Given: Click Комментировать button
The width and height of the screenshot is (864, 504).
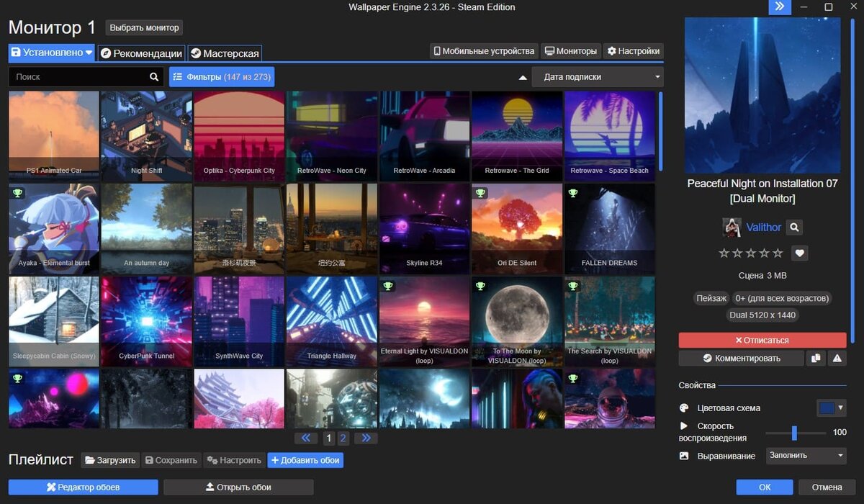Looking at the screenshot, I should click(741, 358).
